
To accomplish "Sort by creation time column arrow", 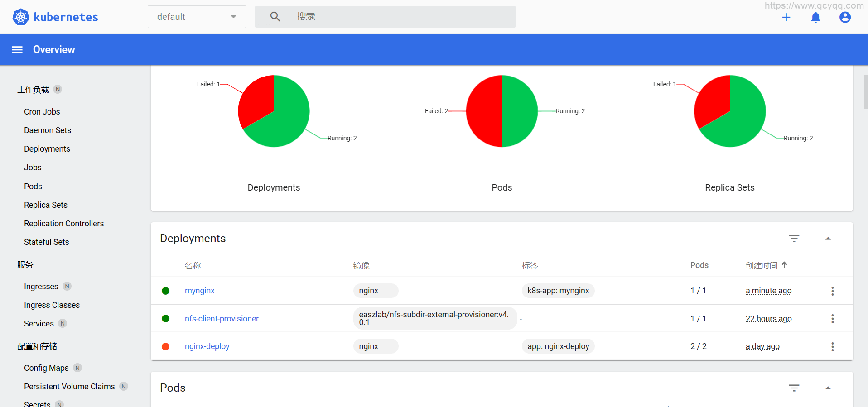I will click(x=784, y=265).
